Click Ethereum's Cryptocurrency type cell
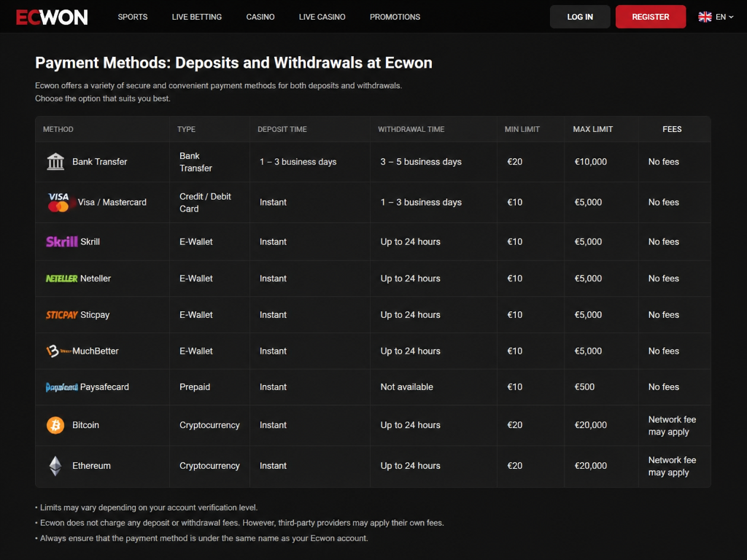The width and height of the screenshot is (747, 560). point(209,466)
